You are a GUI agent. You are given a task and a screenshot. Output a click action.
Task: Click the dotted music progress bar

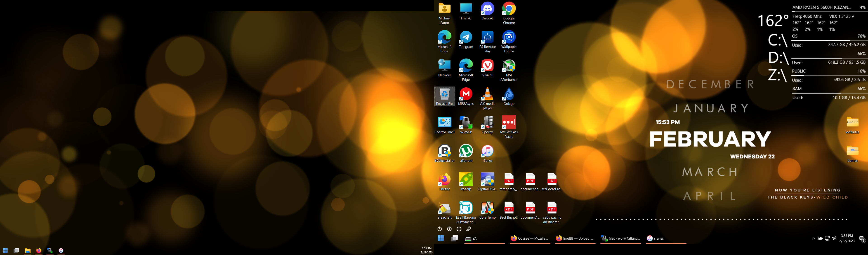(722, 219)
